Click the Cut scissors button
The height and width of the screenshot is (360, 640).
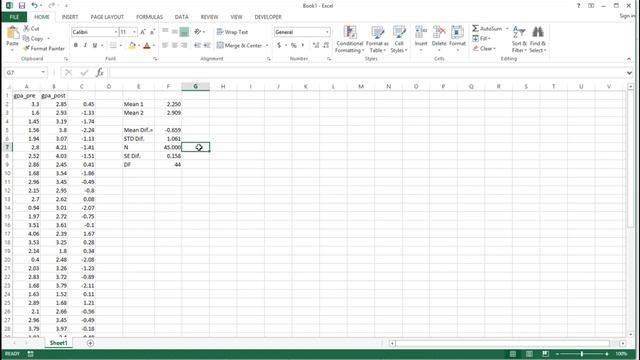coord(32,29)
